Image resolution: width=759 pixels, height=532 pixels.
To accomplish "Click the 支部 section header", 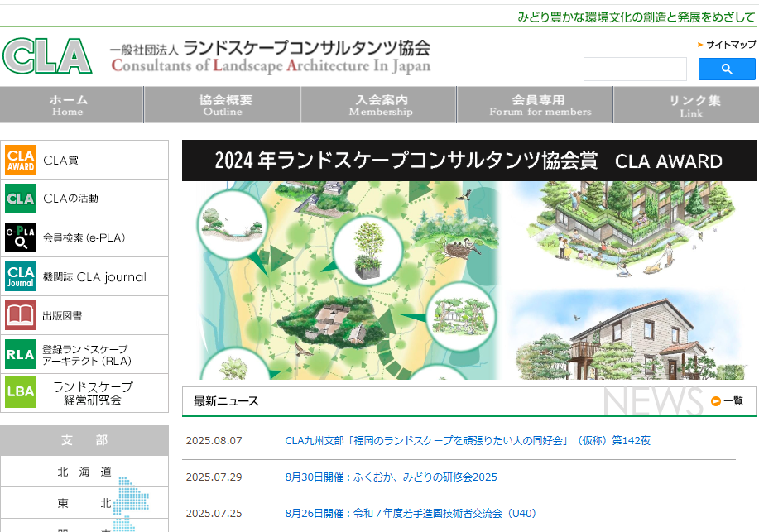I will coord(84,440).
